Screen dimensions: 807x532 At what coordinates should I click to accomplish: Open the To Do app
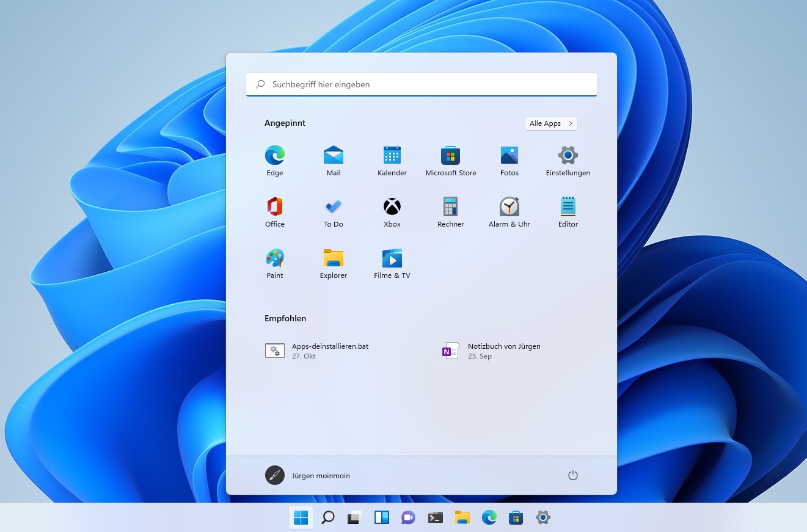tap(334, 212)
